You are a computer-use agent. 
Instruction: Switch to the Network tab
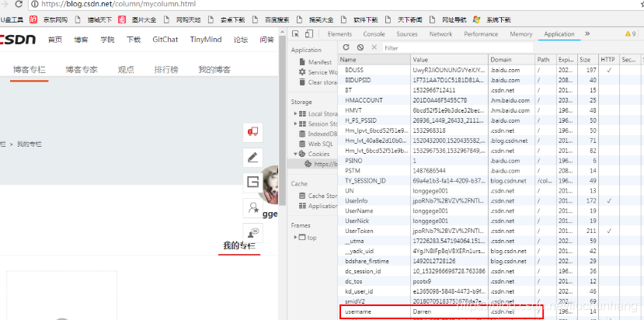(x=440, y=34)
